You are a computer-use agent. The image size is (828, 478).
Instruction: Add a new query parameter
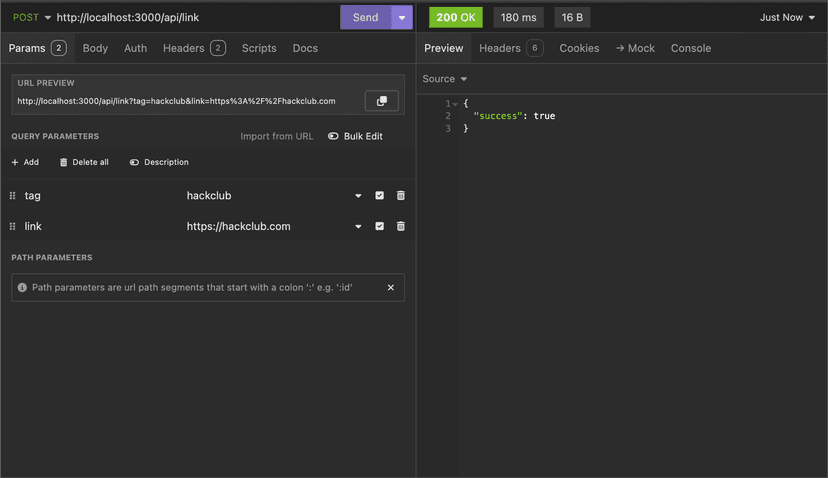(x=25, y=162)
